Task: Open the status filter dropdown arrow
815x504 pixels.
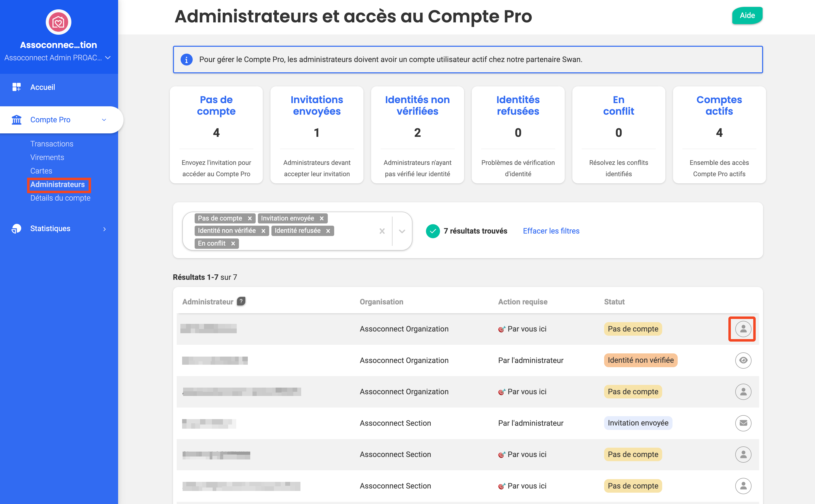Action: 402,231
